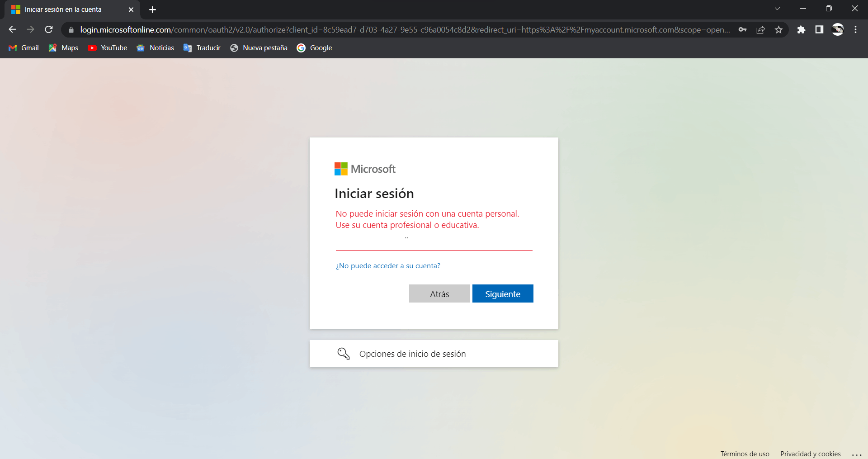
Task: Go forward with the browser forward arrow
Action: click(x=30, y=29)
